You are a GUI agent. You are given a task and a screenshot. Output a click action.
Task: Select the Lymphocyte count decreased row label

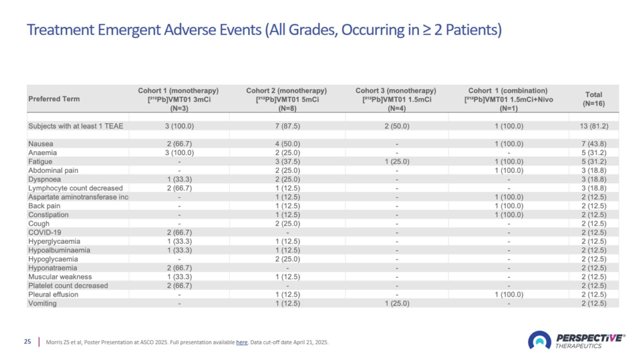(76, 188)
